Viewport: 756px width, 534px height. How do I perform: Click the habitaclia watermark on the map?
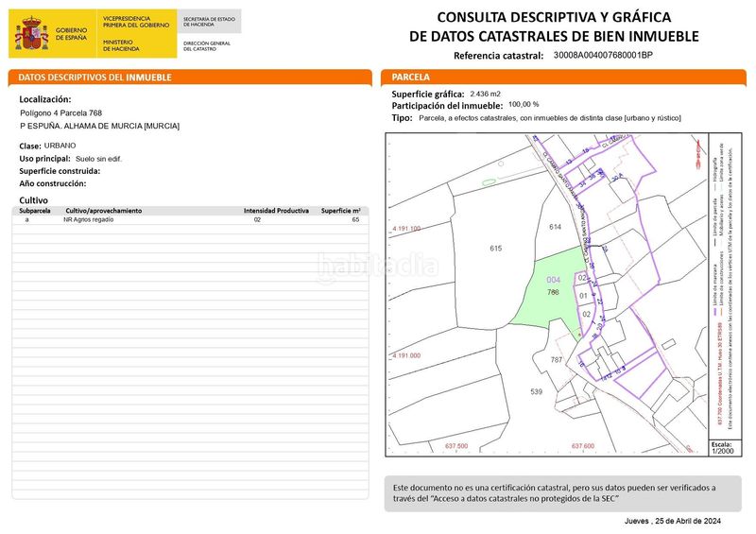[376, 268]
